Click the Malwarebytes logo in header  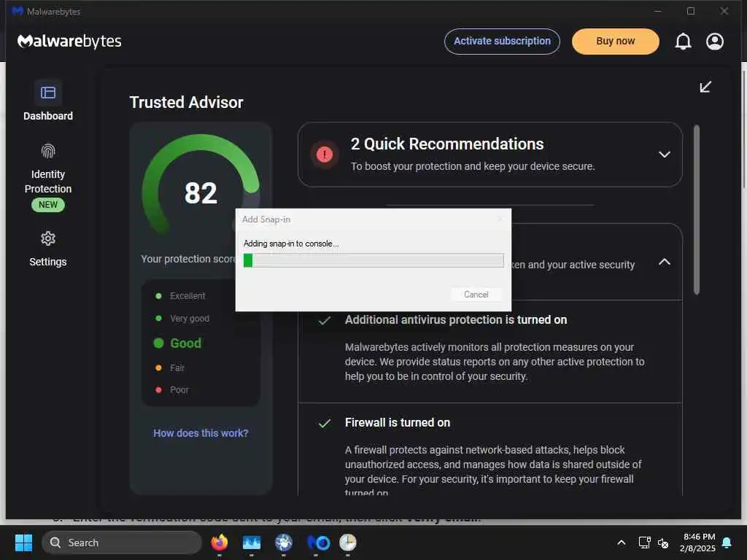[69, 42]
